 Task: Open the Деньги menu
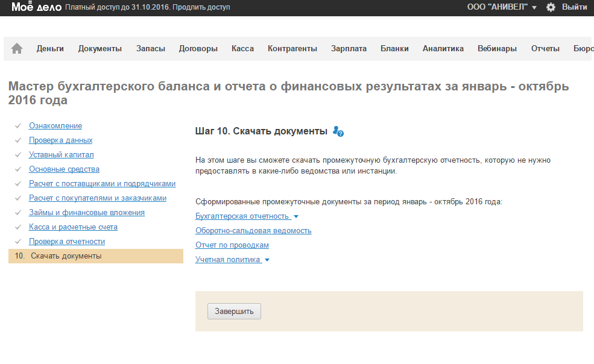pyautogui.click(x=50, y=49)
